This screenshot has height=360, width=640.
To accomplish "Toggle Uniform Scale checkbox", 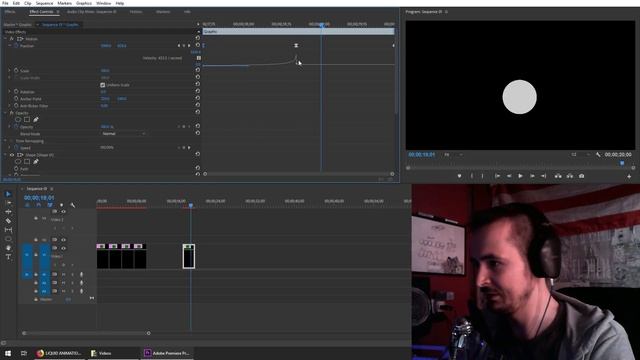I will [x=102, y=85].
